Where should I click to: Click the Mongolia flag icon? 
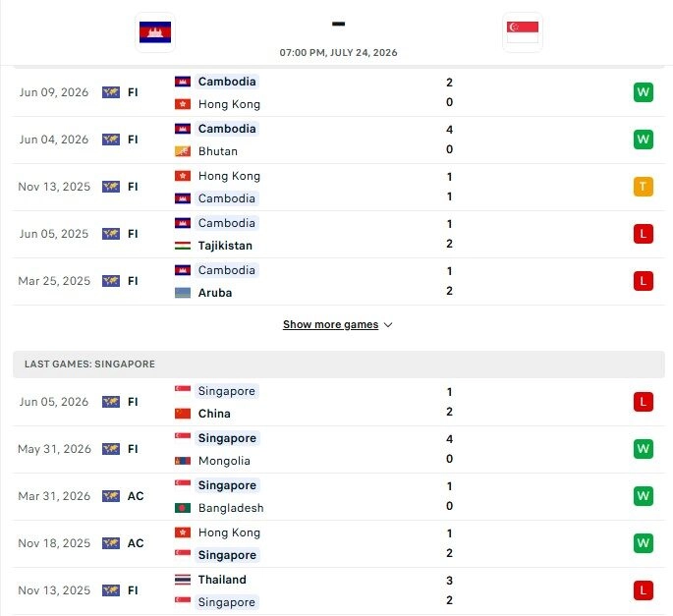[x=183, y=461]
